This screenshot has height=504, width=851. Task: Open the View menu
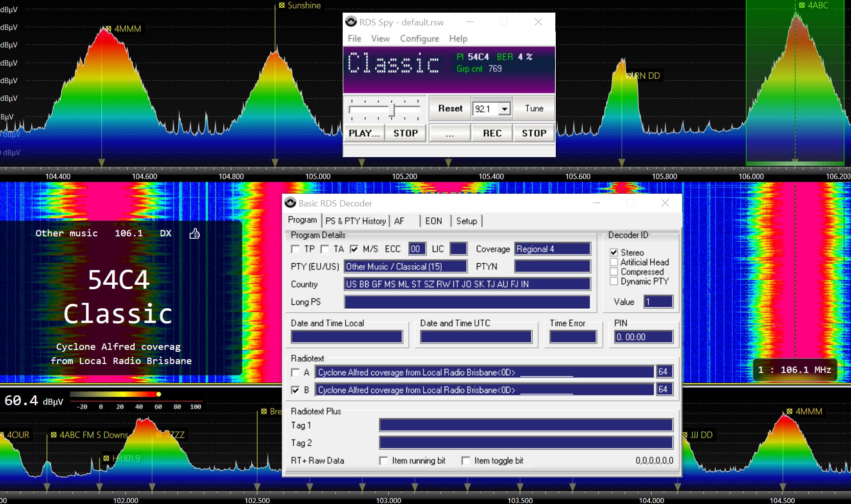[x=380, y=38]
